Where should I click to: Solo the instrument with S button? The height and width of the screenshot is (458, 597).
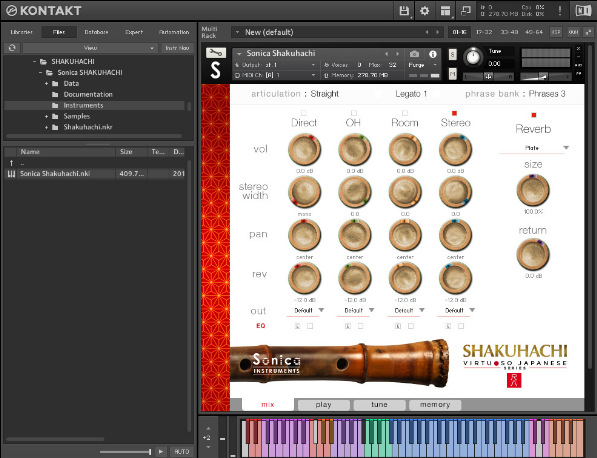(452, 54)
